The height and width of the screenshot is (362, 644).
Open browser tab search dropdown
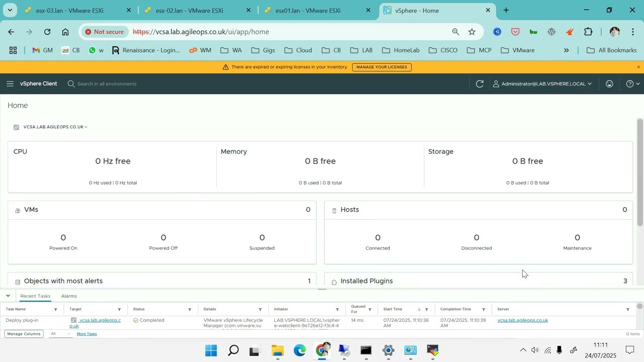pos(10,10)
